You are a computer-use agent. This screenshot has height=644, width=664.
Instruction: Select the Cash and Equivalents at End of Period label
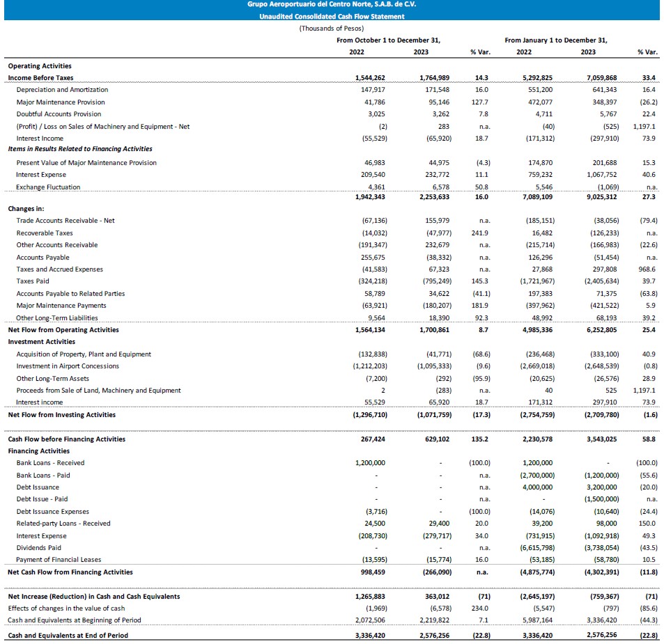(68, 635)
